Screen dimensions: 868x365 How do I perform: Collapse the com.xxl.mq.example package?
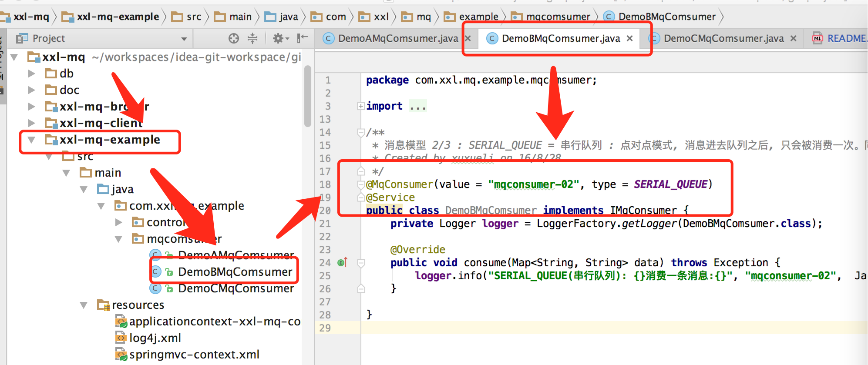101,206
